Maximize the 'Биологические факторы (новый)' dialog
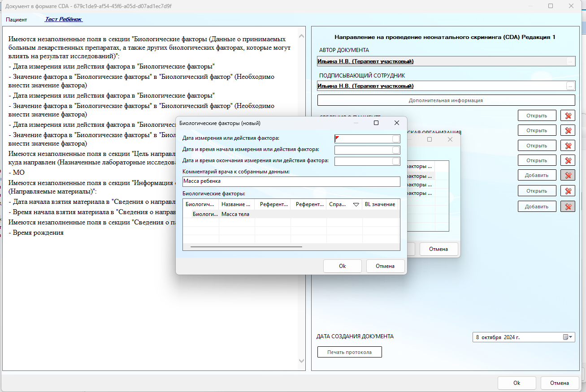The height and width of the screenshot is (392, 586). 376,123
